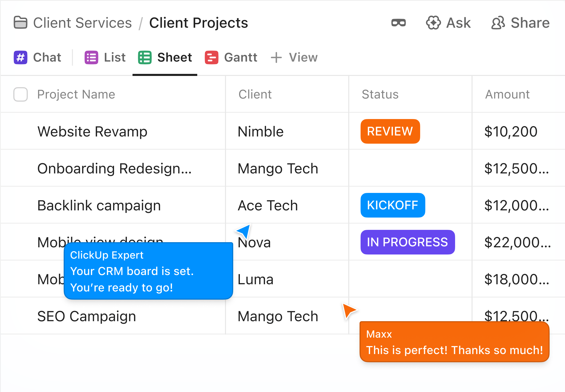Click the $10,200 amount cell

[x=511, y=131]
